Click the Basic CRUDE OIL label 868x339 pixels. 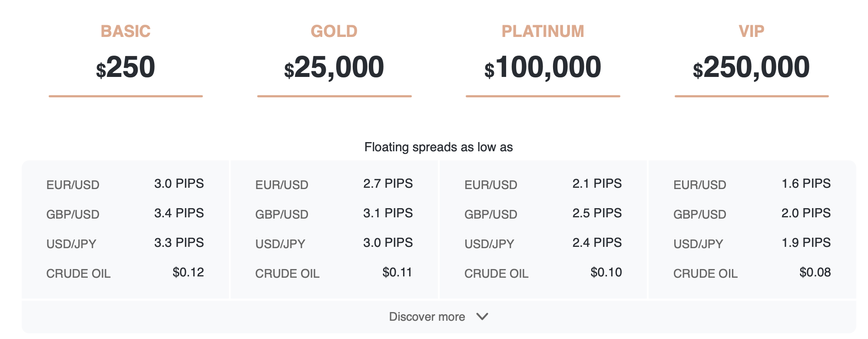[x=79, y=273]
